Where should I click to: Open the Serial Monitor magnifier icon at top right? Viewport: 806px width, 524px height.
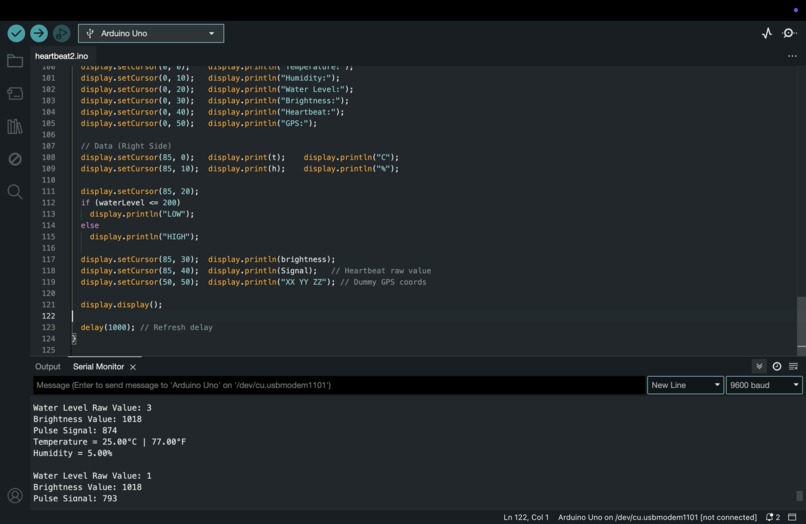click(x=789, y=33)
